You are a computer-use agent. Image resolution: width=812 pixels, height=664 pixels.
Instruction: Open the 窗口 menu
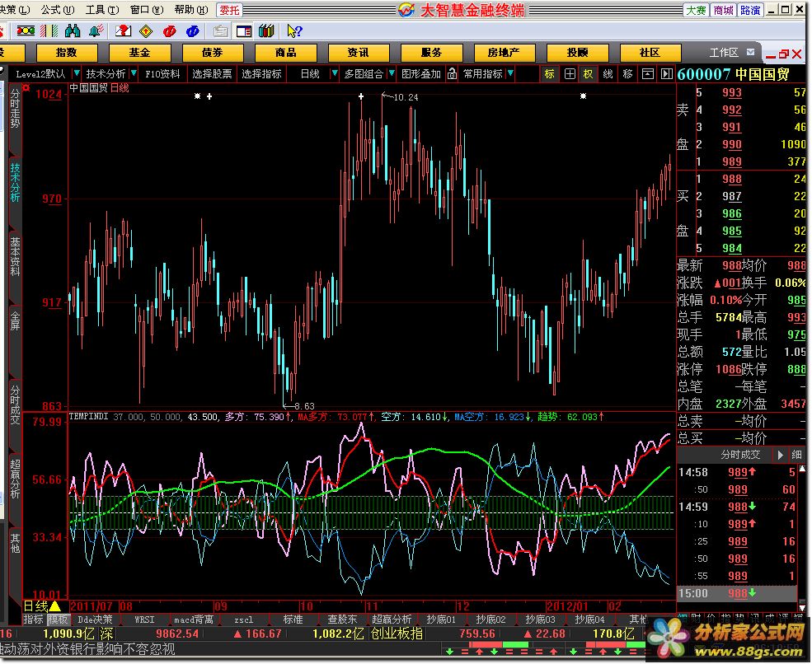[147, 10]
